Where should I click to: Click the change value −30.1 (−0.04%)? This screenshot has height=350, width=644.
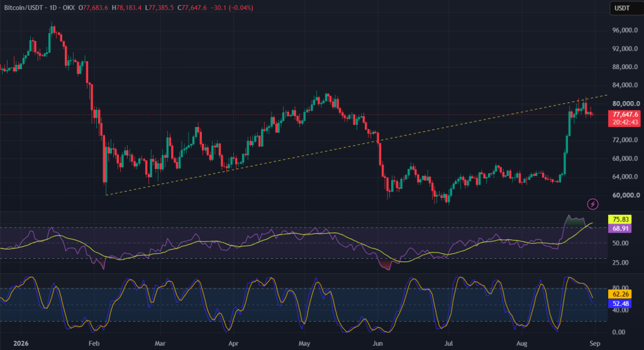coord(231,8)
